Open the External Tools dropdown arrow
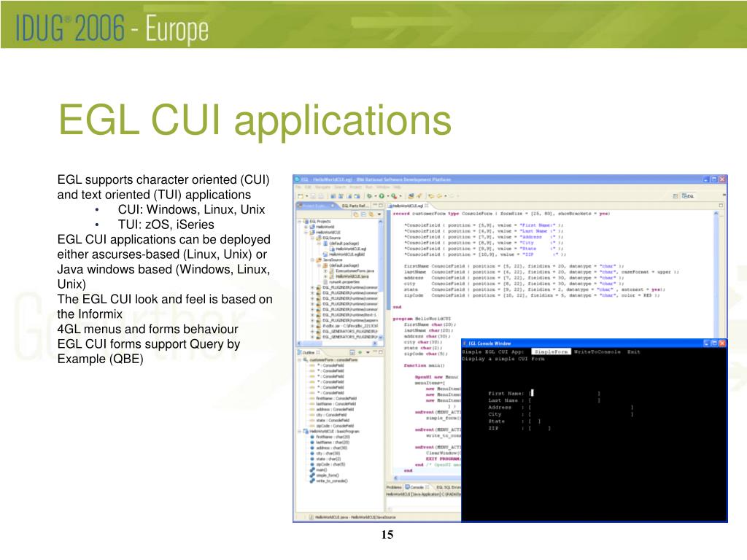 (400, 195)
